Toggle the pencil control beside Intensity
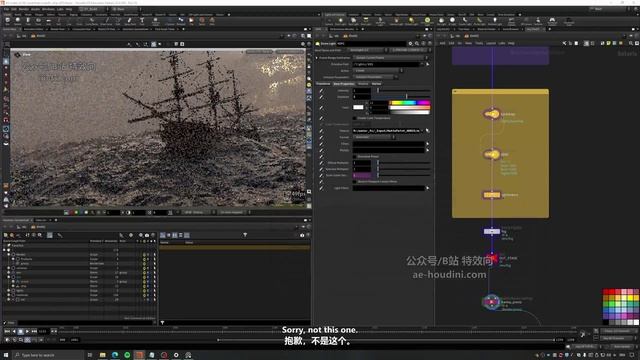 [321, 91]
